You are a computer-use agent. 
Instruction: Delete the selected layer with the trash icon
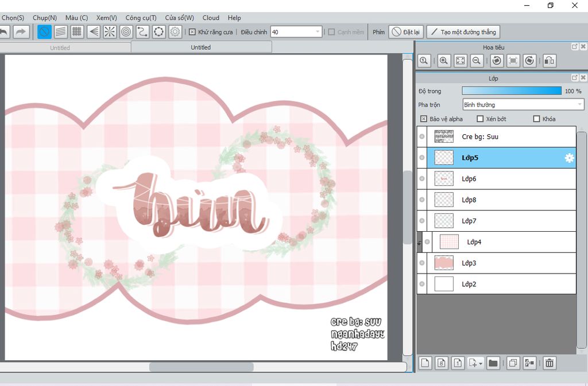tap(550, 363)
